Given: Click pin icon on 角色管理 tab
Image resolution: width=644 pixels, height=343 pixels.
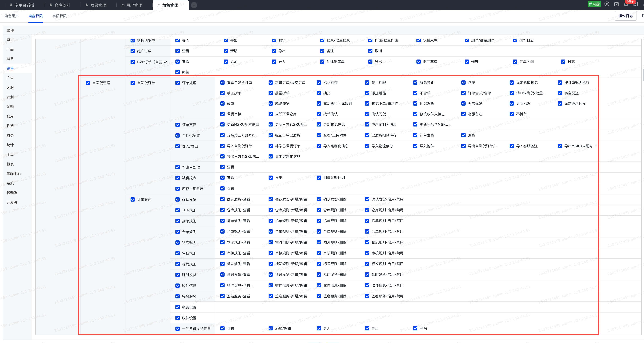Looking at the screenshot, I should [x=159, y=5].
